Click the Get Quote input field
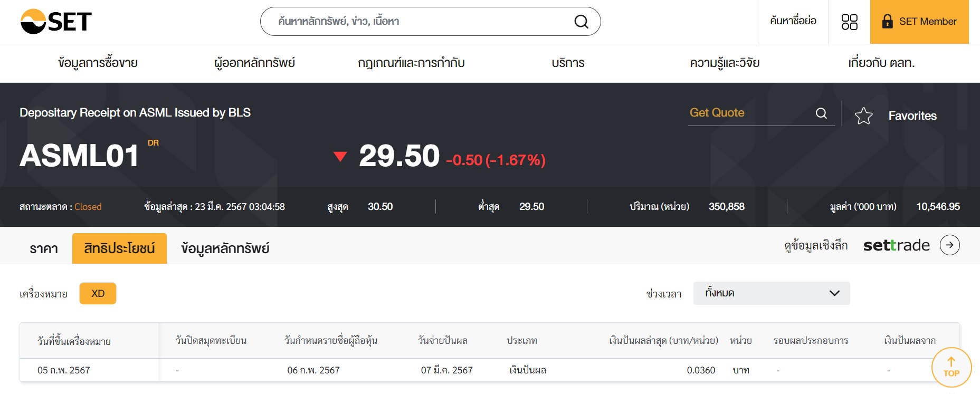Screen dimensions: 980x394 click(762, 113)
